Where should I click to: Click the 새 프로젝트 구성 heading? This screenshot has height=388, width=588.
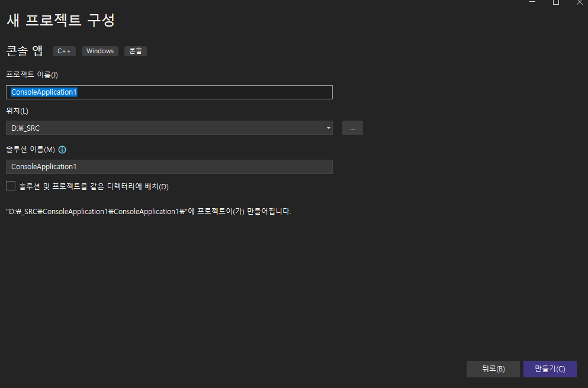(x=60, y=20)
